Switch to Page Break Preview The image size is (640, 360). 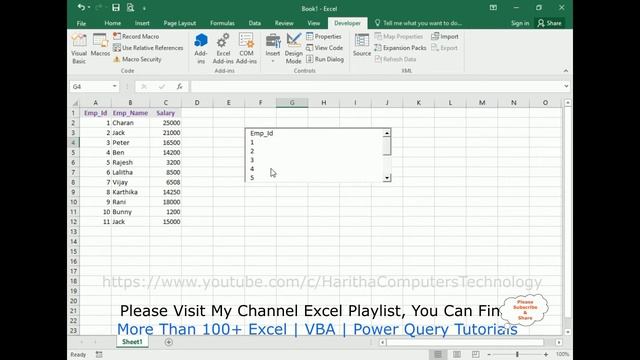click(x=475, y=354)
